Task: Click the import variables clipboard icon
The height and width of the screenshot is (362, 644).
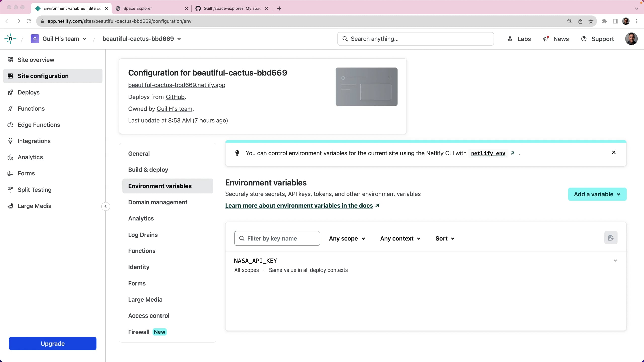Action: coord(611,238)
